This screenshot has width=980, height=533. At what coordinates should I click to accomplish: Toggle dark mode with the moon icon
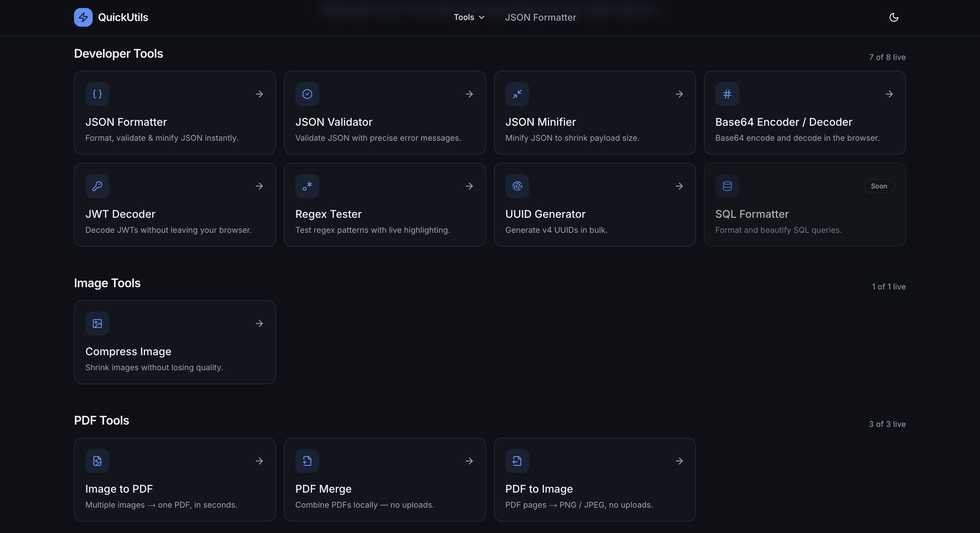coord(894,17)
